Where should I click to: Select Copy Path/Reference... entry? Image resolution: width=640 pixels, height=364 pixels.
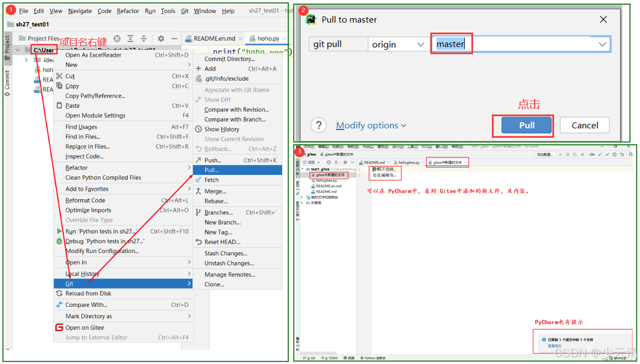point(123,96)
